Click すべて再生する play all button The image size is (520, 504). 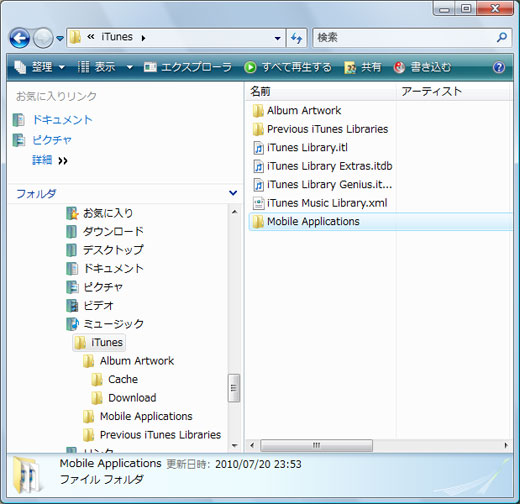tap(288, 67)
